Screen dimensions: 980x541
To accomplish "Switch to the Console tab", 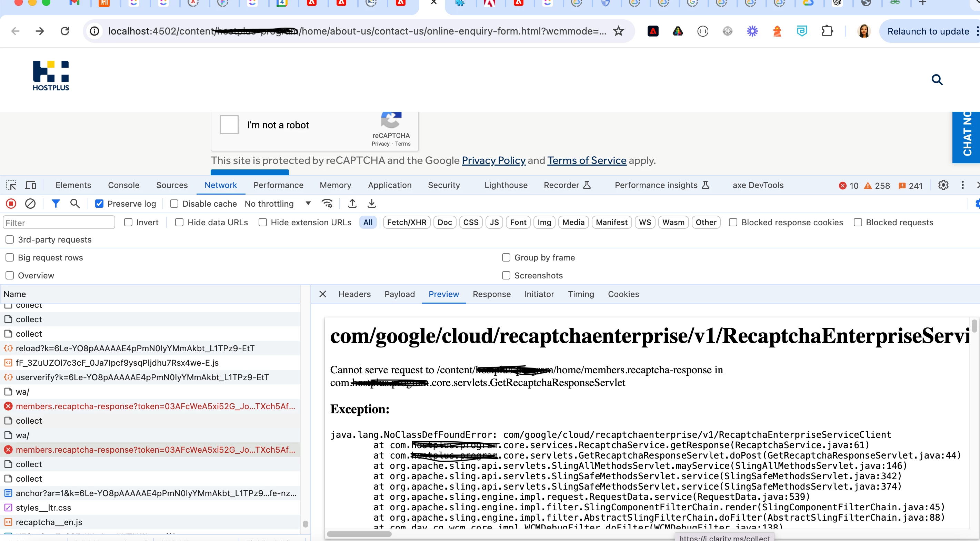I will pos(124,185).
